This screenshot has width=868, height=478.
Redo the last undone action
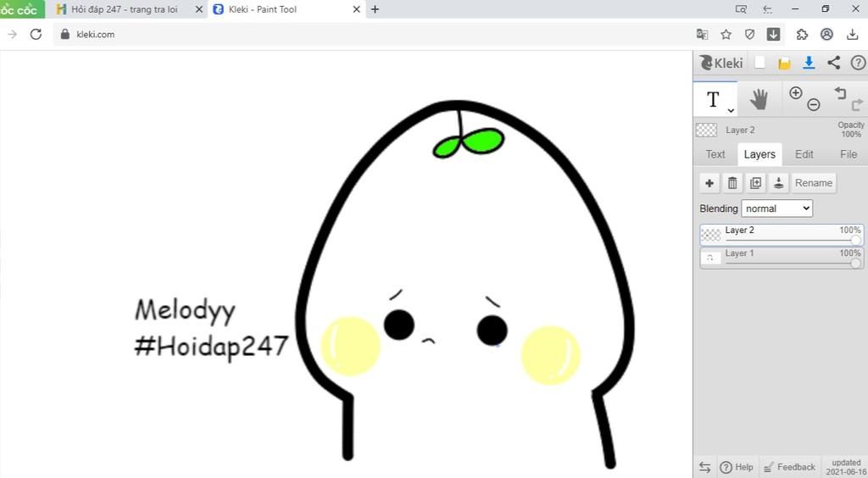point(857,104)
